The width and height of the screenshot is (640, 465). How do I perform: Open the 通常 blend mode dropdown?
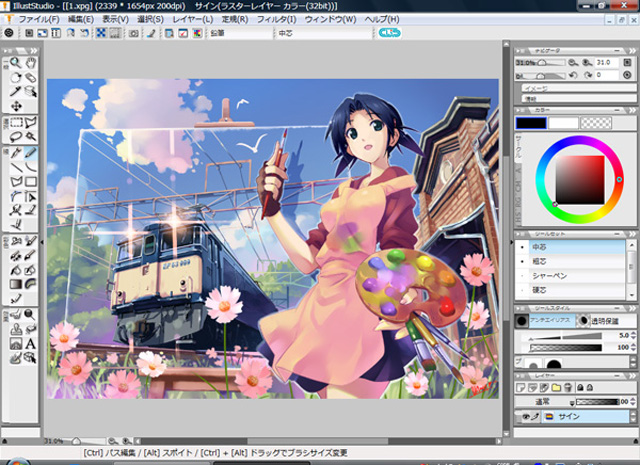point(546,402)
